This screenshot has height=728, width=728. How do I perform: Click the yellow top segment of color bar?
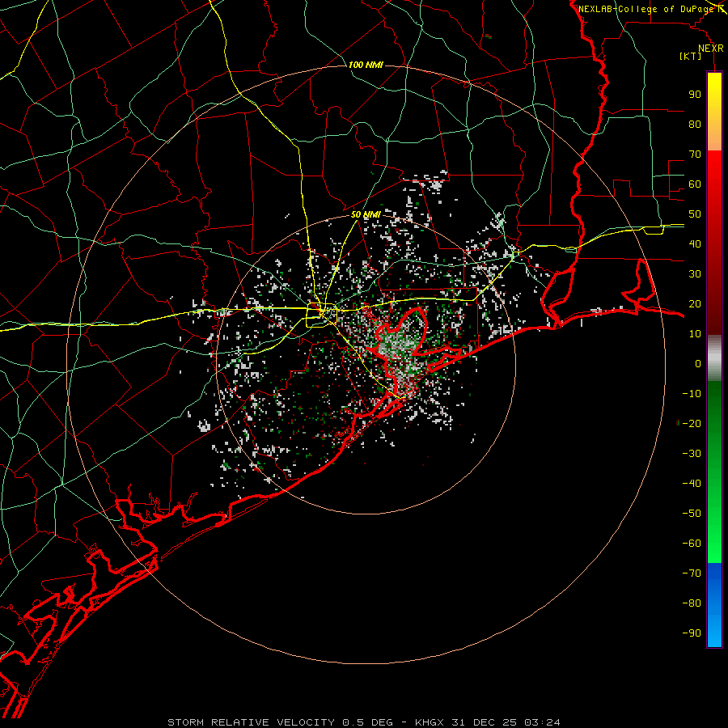(714, 112)
